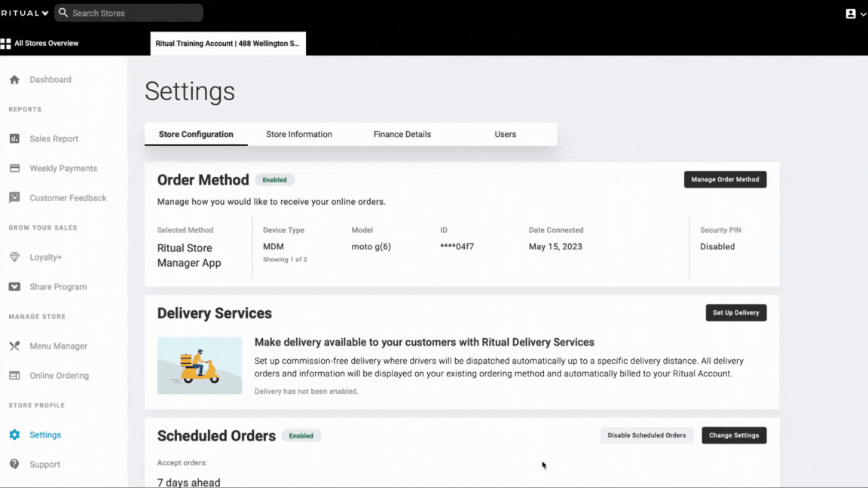
Task: Open the account profile icon menu
Action: click(x=850, y=14)
